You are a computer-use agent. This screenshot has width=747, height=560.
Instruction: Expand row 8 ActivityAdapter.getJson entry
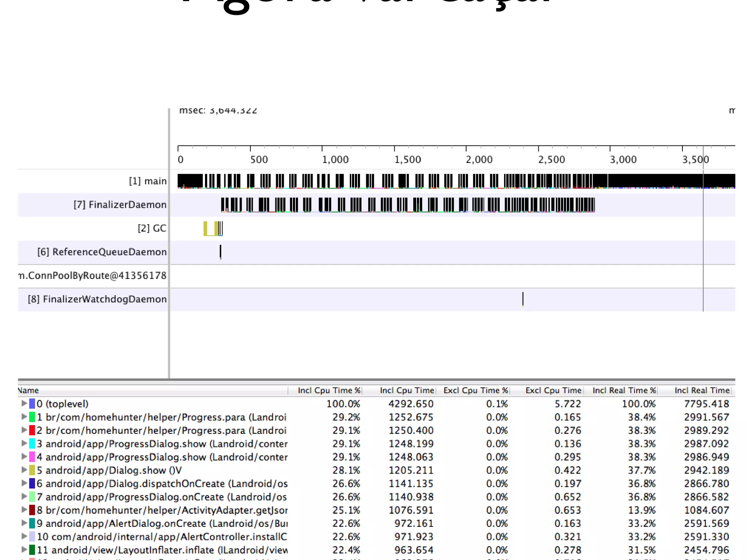tap(24, 510)
